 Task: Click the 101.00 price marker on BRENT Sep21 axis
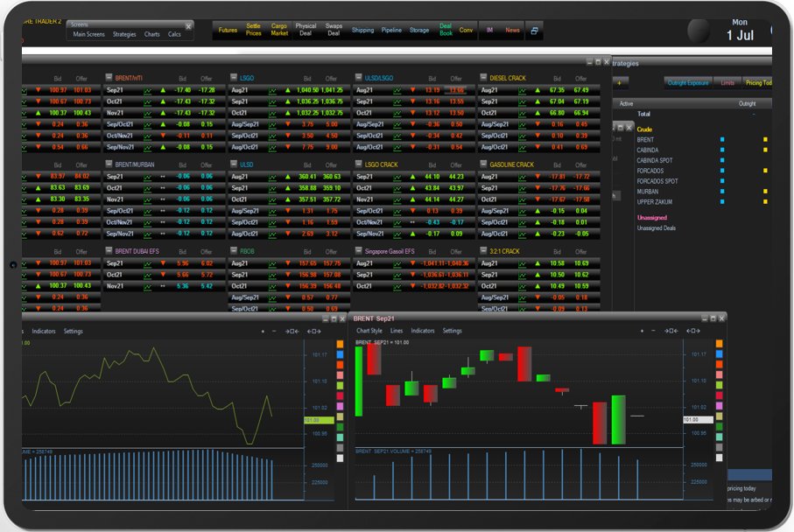pyautogui.click(x=698, y=420)
